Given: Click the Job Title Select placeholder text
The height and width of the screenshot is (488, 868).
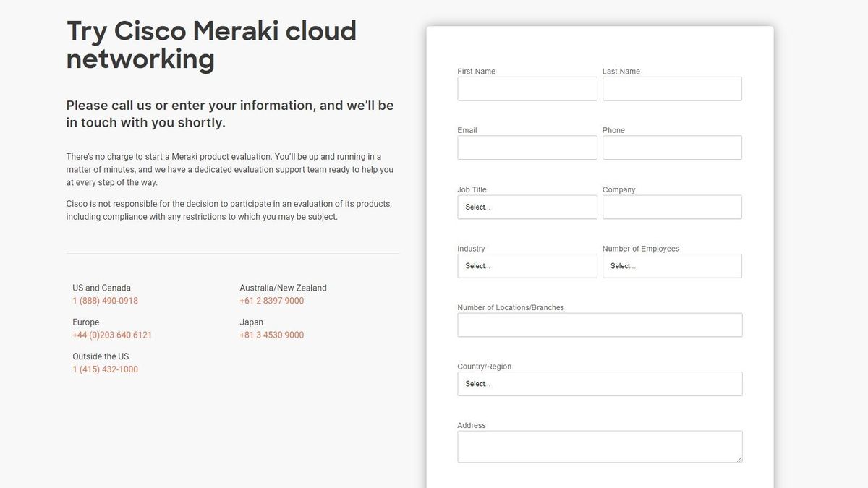Looking at the screenshot, I should coord(477,207).
